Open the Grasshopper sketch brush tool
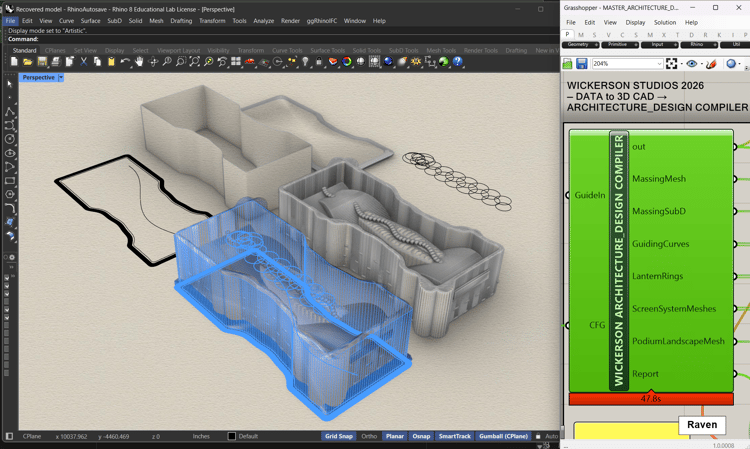This screenshot has width=750, height=449. [711, 64]
